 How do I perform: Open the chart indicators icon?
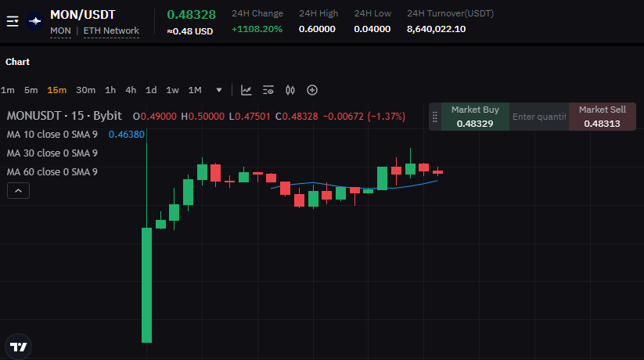tap(246, 90)
